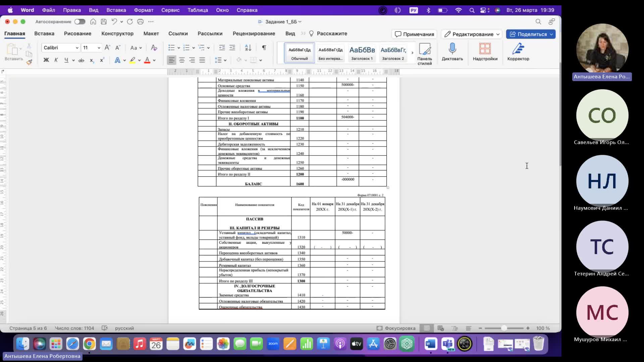Toggle subscript formatting
The width and height of the screenshot is (644, 362).
tap(92, 60)
